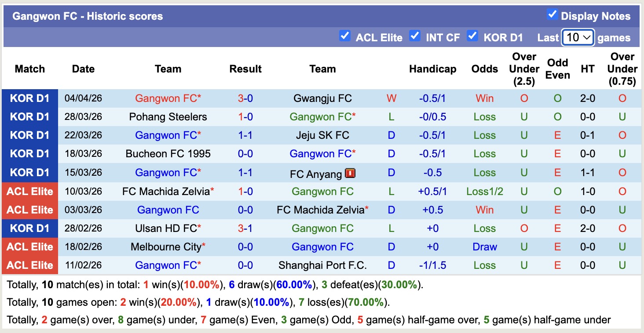Image resolution: width=644 pixels, height=333 pixels.
Task: Open the Shanghai Port F.C. link
Action: [x=322, y=265]
